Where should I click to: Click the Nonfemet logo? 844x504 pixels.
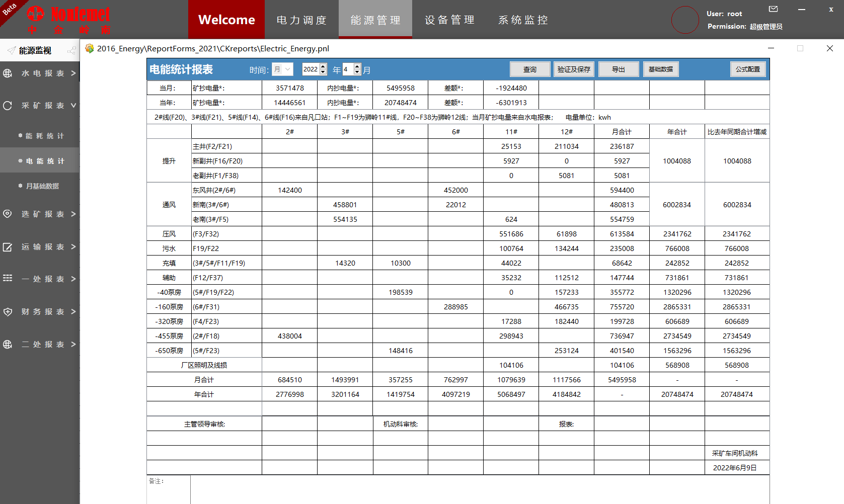[x=69, y=20]
